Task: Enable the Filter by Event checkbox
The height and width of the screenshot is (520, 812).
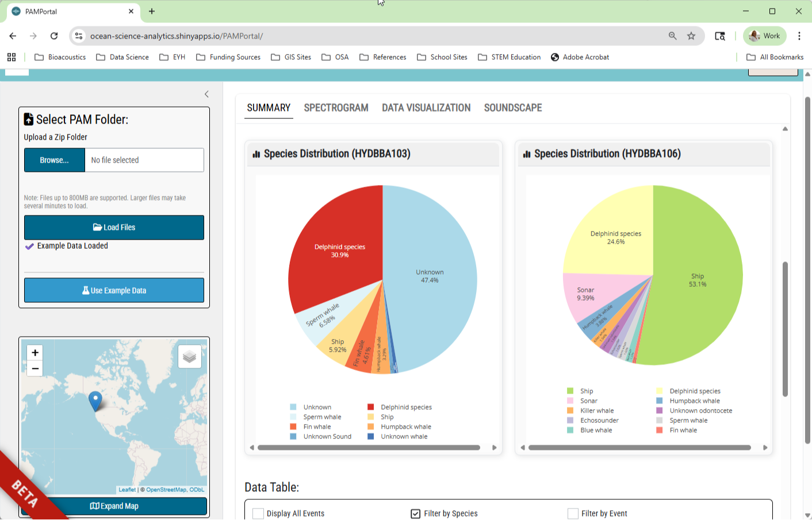Action: coord(573,514)
